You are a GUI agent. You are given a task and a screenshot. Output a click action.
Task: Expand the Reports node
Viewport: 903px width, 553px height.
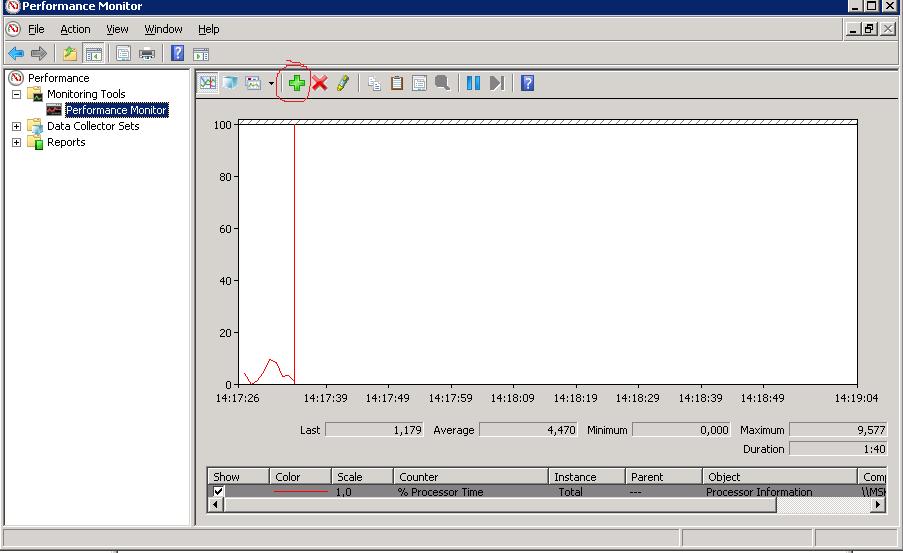(17, 142)
